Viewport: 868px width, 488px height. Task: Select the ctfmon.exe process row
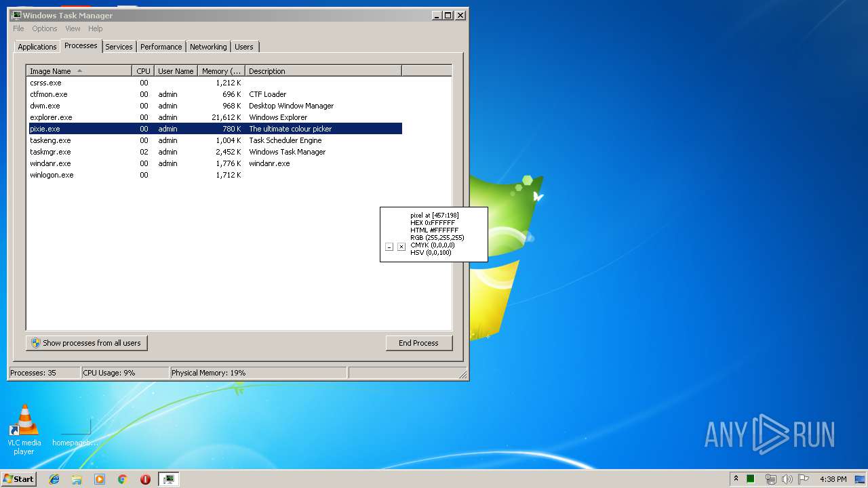coord(215,94)
